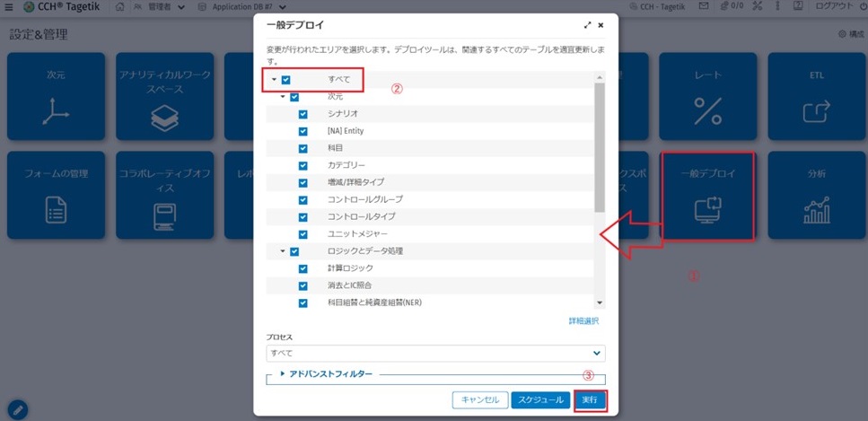Viewport: 868px width, 421px height.
Task: Open the プロセス dropdown
Action: click(435, 354)
